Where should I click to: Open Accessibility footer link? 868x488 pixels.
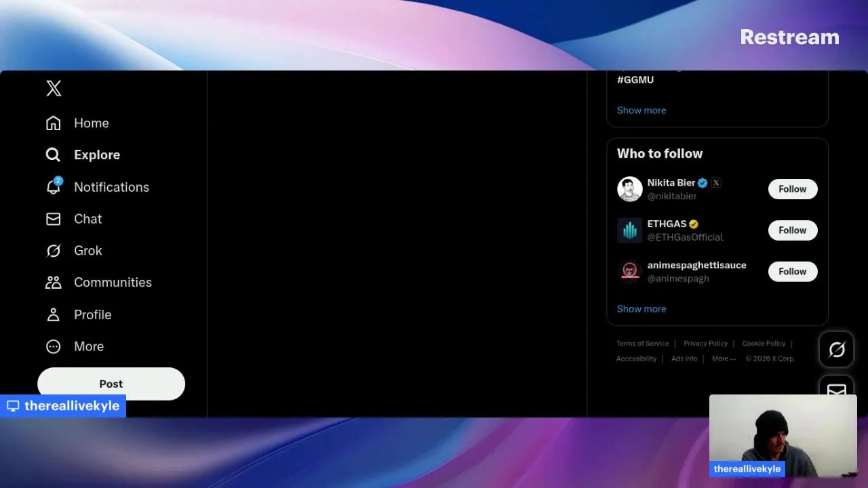636,359
